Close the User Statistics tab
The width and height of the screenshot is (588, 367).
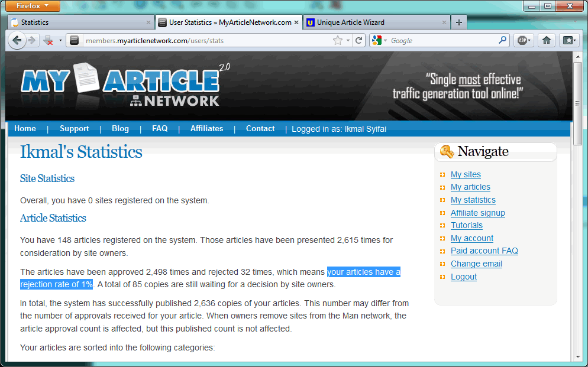tap(296, 22)
